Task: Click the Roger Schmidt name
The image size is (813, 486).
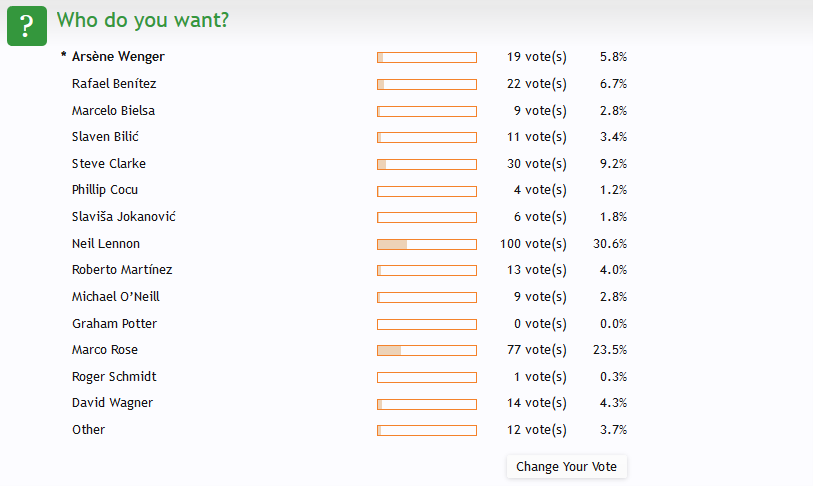Action: [x=114, y=377]
